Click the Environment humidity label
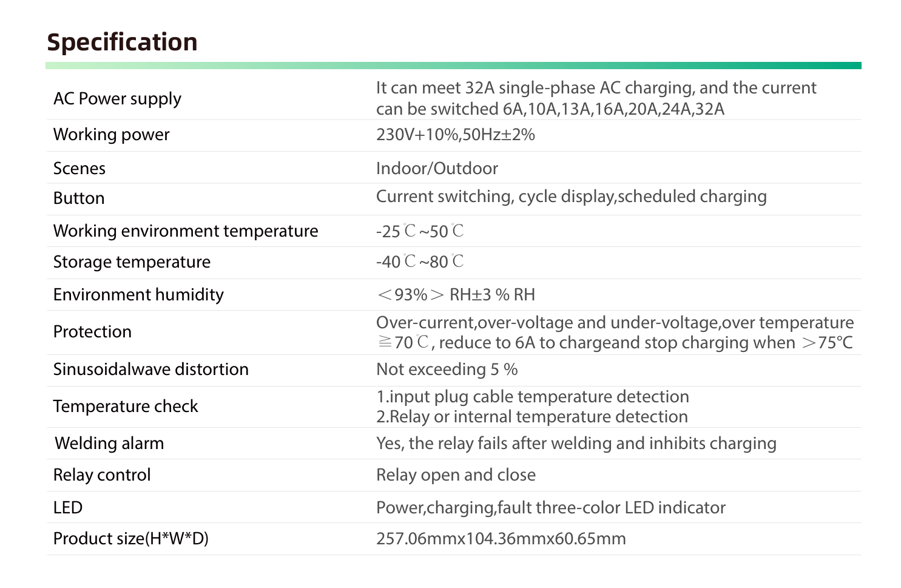Image resolution: width=901 pixels, height=588 pixels. tap(138, 294)
